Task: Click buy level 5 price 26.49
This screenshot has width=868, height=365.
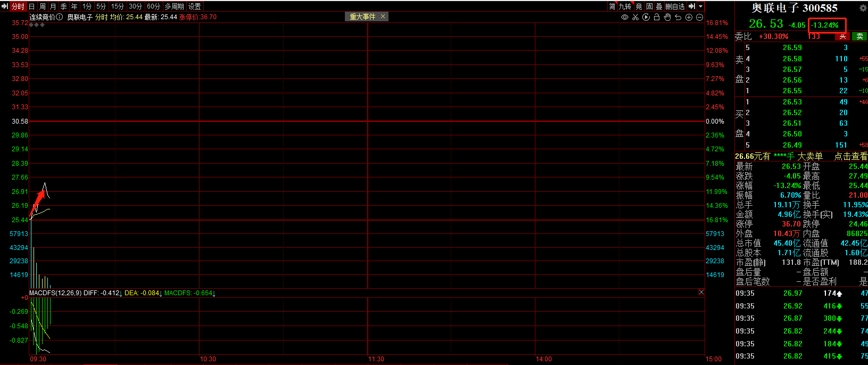Action: click(x=792, y=145)
